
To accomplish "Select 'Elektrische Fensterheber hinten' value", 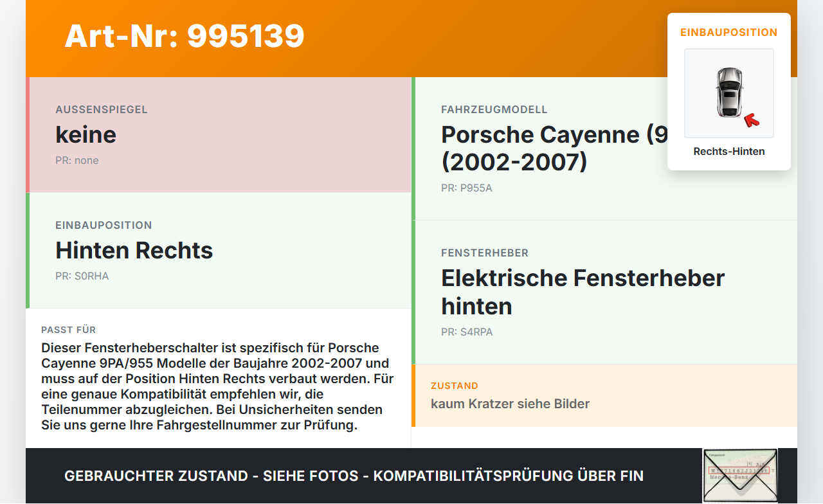I will (x=583, y=292).
